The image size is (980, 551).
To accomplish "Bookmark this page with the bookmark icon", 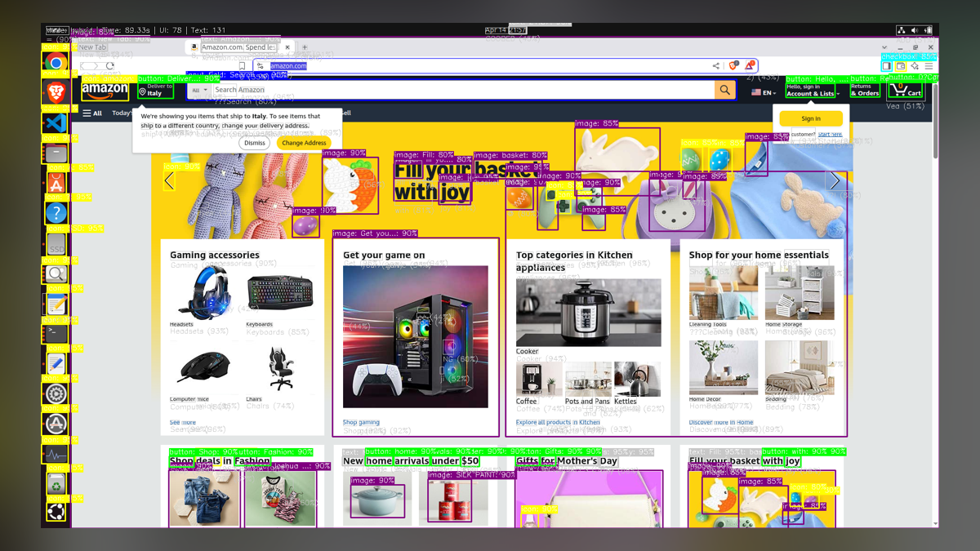I will [x=242, y=66].
